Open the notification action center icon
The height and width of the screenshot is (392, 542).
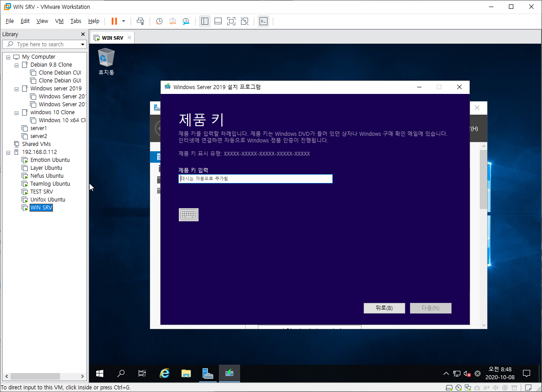click(526, 373)
